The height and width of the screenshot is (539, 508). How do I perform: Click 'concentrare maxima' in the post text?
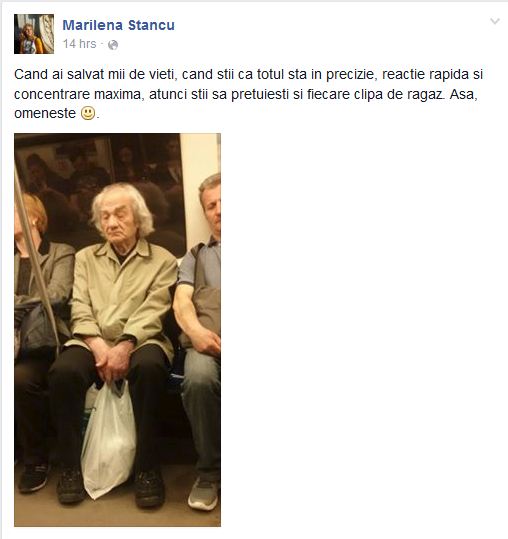pos(78,94)
